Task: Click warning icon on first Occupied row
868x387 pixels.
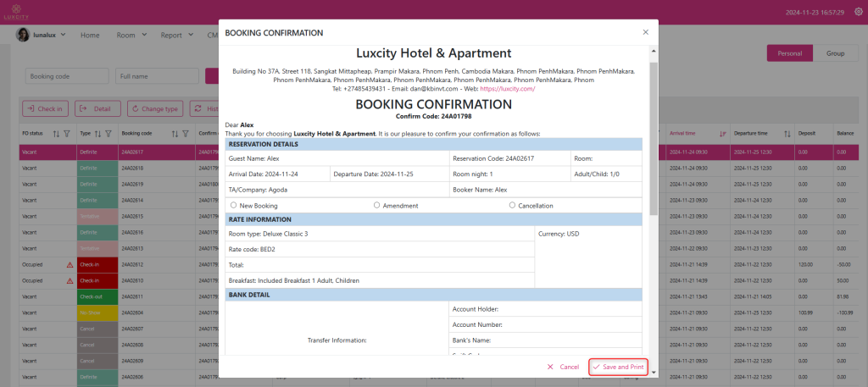Action: [70, 264]
